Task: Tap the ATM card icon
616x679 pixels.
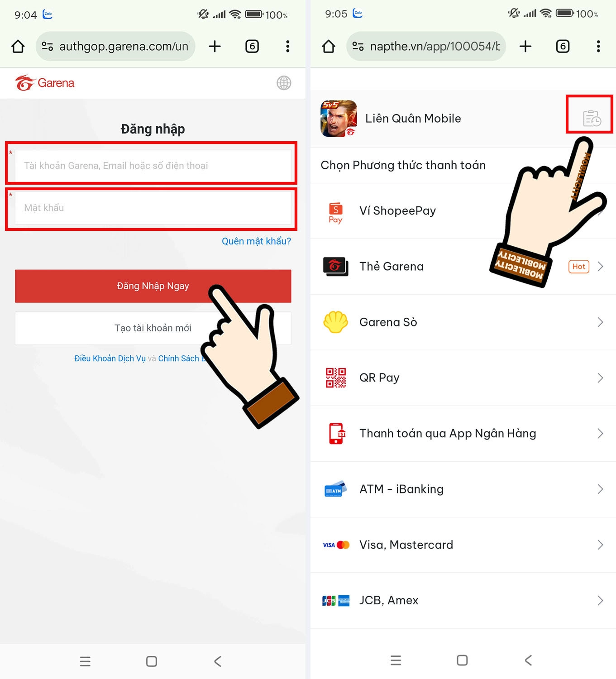Action: [x=336, y=489]
